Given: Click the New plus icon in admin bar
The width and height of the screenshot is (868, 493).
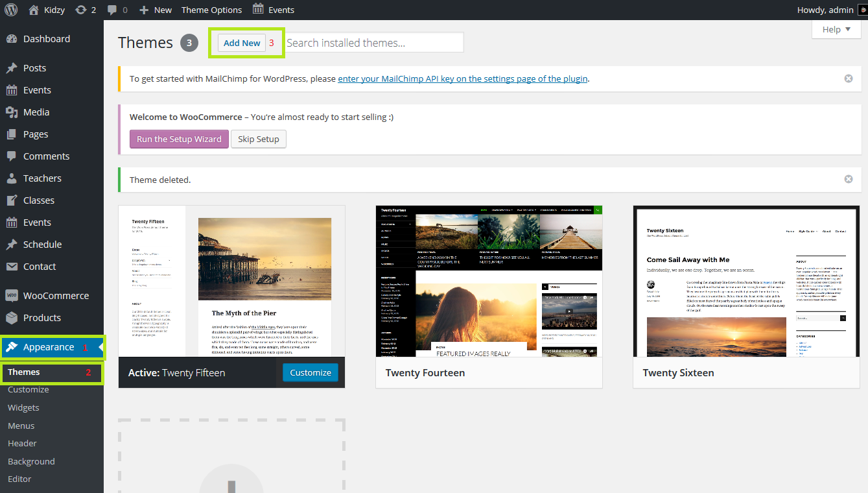Looking at the screenshot, I should [x=144, y=10].
